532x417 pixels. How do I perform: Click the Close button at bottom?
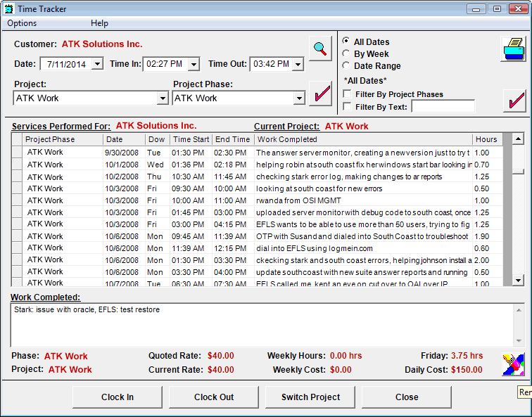[407, 397]
